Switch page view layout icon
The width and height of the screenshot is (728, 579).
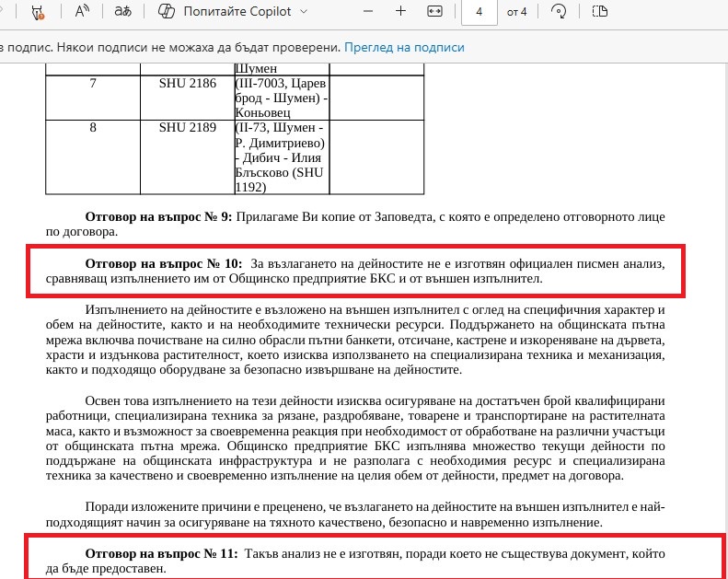point(600,11)
